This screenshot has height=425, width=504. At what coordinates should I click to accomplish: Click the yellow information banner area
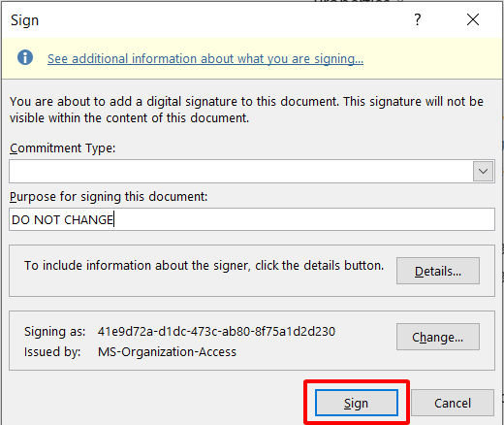(252, 58)
